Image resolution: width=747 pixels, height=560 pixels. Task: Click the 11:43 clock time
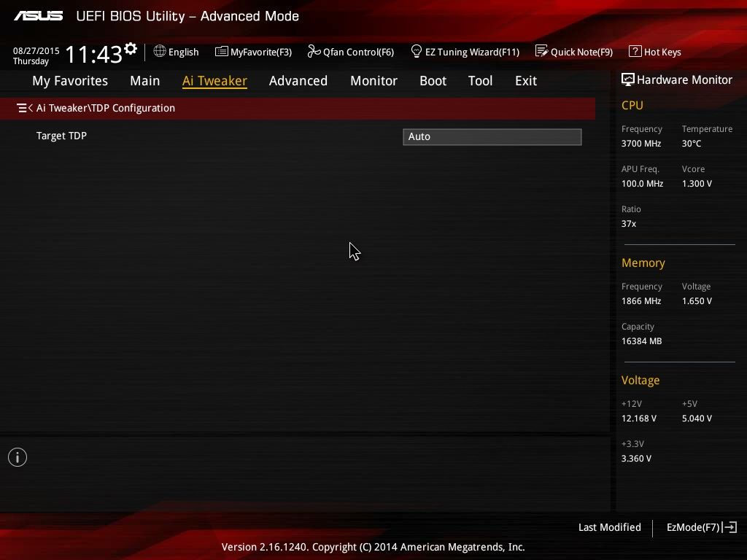(x=94, y=54)
